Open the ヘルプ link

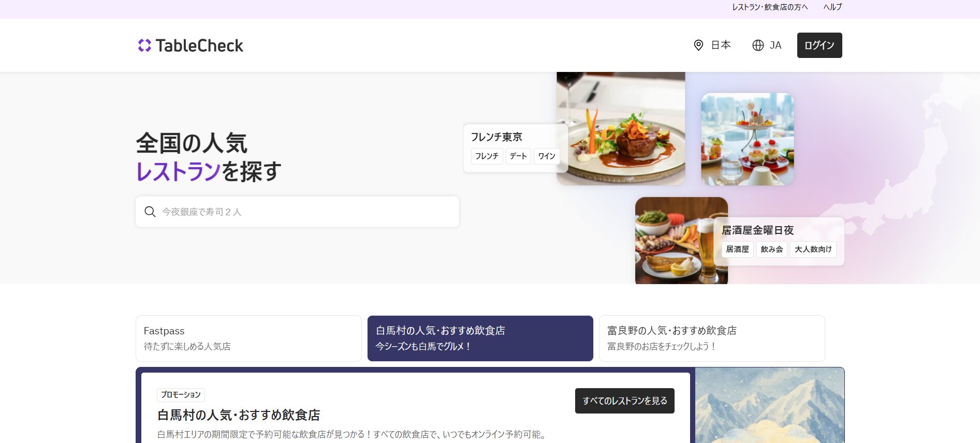tap(832, 7)
